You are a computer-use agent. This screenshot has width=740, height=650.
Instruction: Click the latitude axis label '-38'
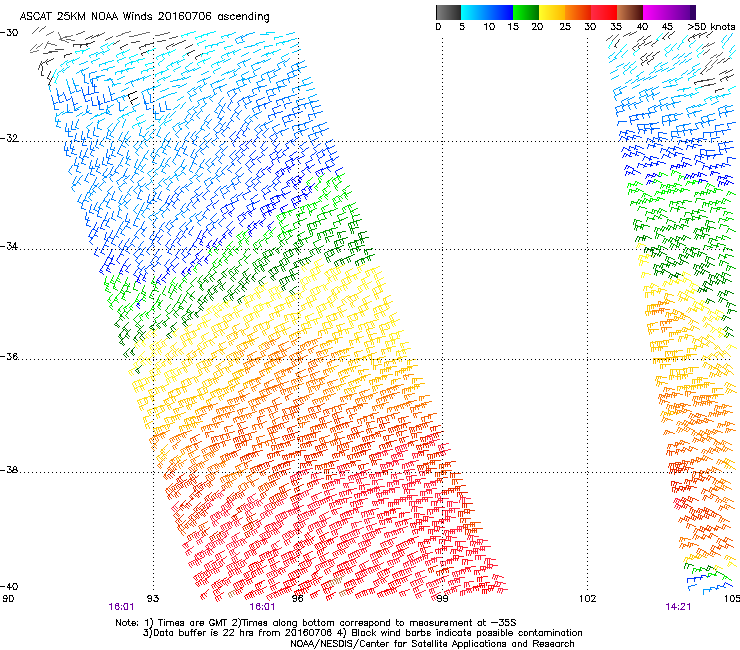(x=9, y=470)
